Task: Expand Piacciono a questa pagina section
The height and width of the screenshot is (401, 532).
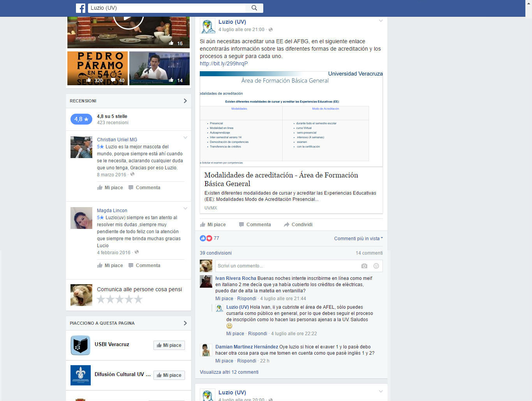Action: pos(185,323)
